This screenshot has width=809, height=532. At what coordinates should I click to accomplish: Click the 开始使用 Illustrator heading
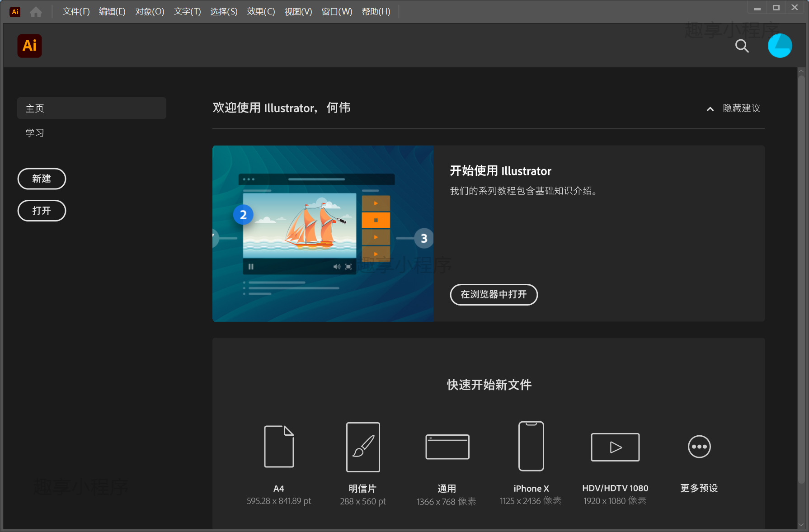tap(501, 171)
